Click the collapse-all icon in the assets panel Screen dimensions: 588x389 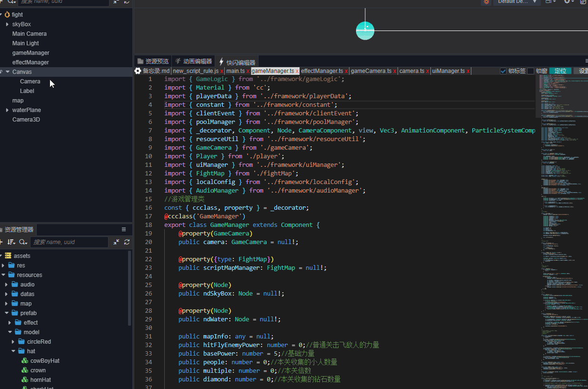(117, 242)
